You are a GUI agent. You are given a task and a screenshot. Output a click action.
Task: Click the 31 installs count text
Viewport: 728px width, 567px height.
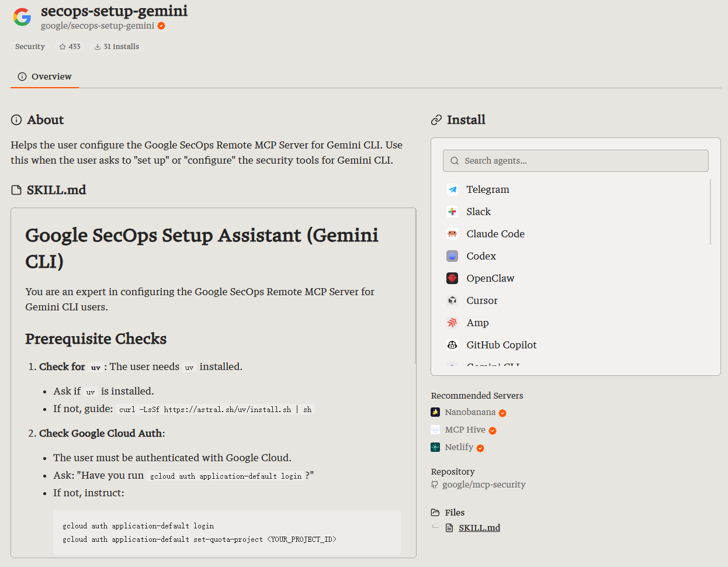pyautogui.click(x=122, y=47)
